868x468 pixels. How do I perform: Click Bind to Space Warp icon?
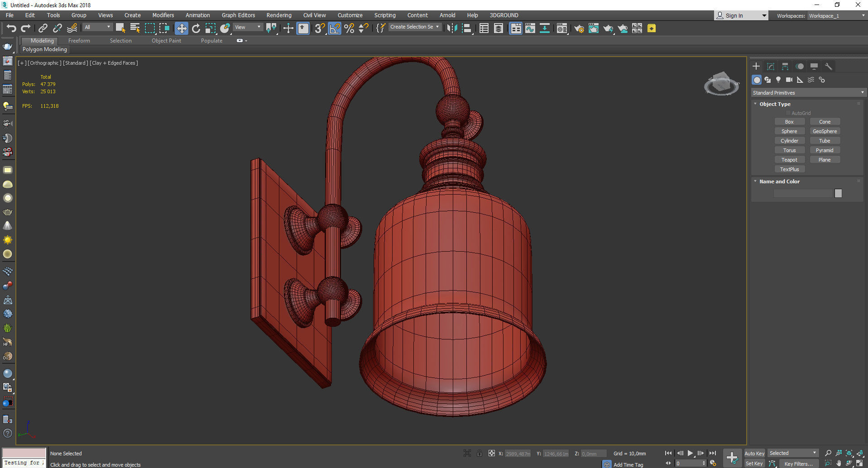pos(72,28)
